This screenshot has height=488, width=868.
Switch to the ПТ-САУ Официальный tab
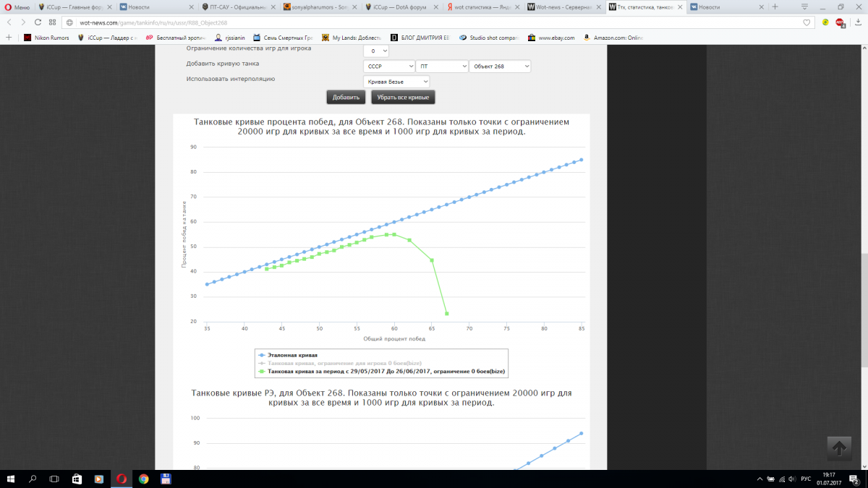[239, 7]
